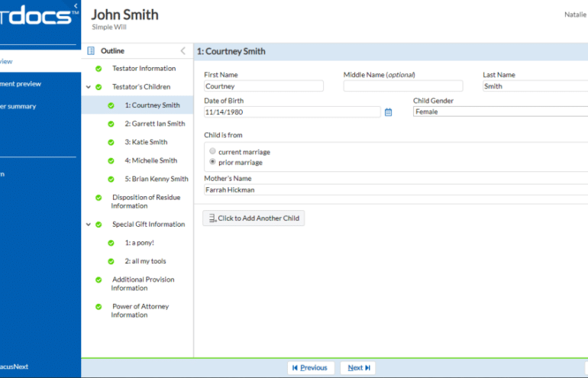The width and height of the screenshot is (588, 378).
Task: Open Additional Provision Information section
Action: tap(143, 283)
